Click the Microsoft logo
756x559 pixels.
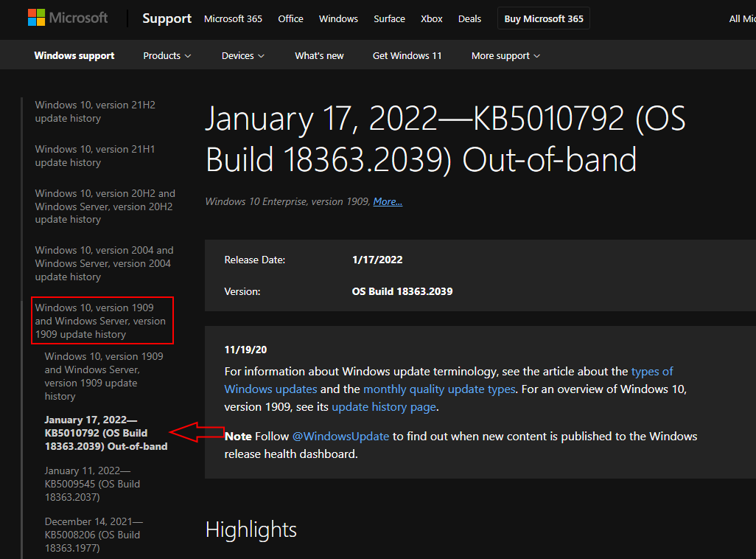[68, 18]
